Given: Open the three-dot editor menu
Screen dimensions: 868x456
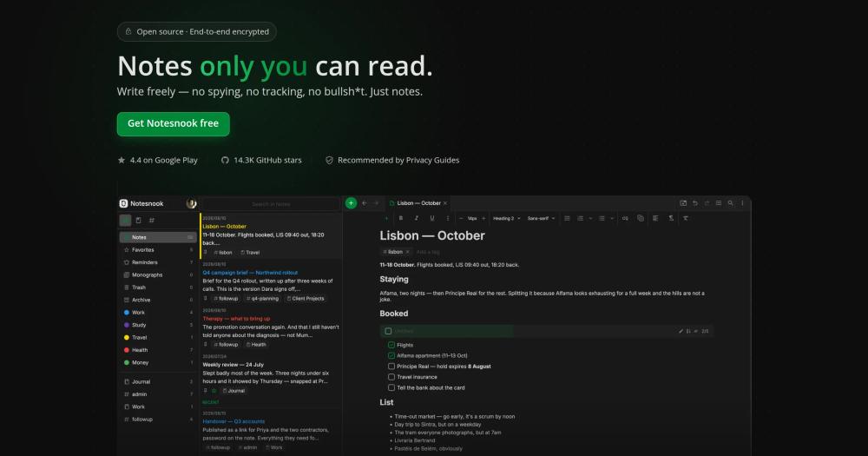Looking at the screenshot, I should click(x=742, y=203).
